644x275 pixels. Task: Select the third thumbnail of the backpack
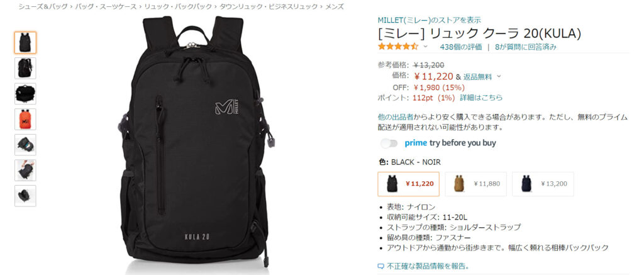pyautogui.click(x=25, y=94)
